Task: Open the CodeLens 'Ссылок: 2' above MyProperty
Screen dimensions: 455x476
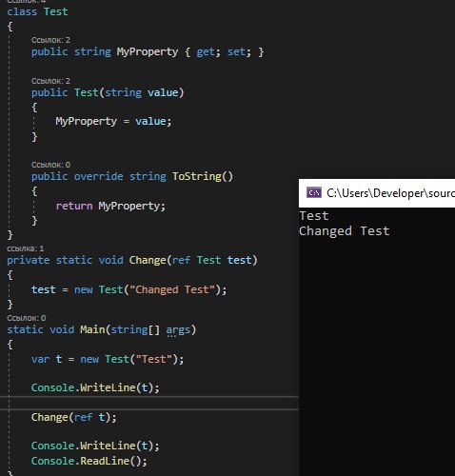Action: [50, 40]
